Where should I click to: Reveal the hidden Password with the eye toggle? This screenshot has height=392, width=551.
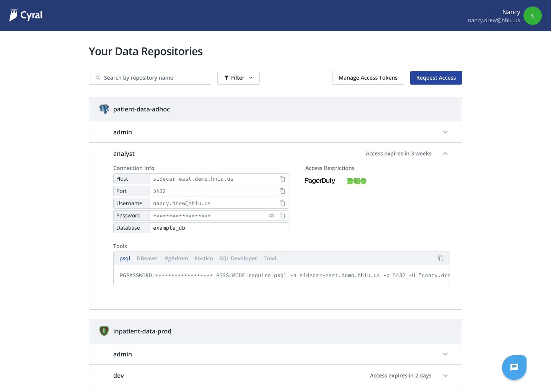click(272, 216)
